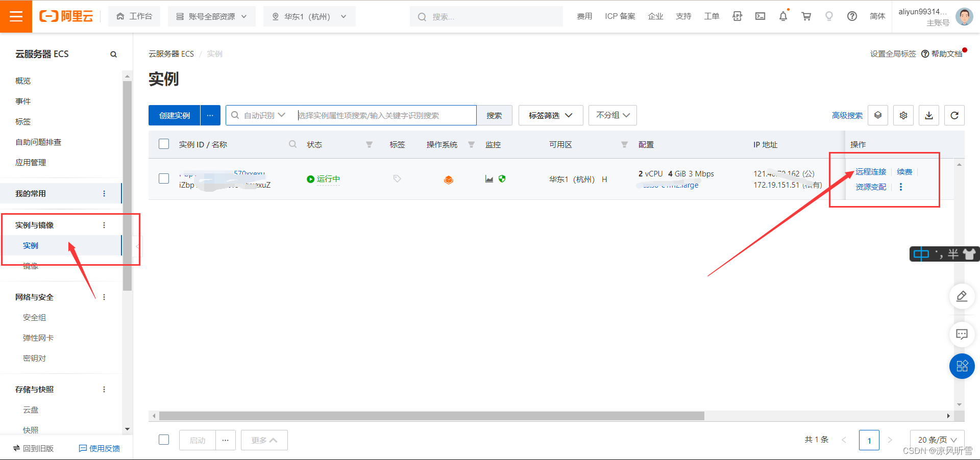Open the help question mark icon
This screenshot has width=980, height=460.
tap(852, 16)
